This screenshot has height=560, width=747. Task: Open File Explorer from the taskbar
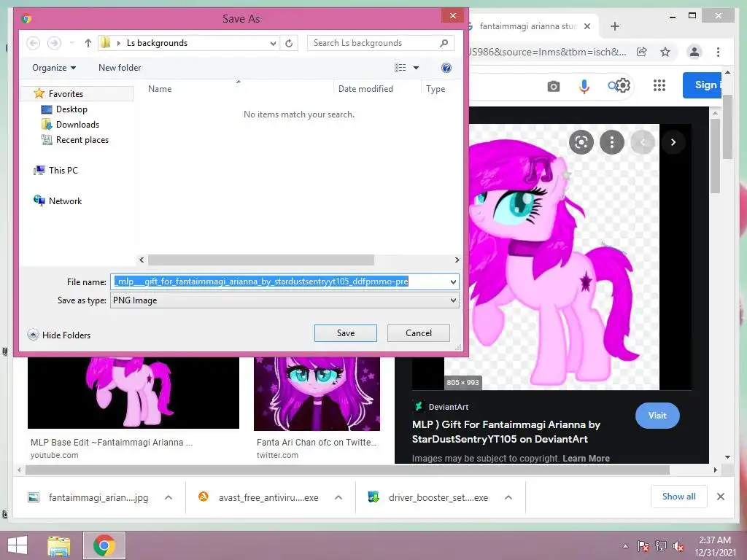click(58, 545)
